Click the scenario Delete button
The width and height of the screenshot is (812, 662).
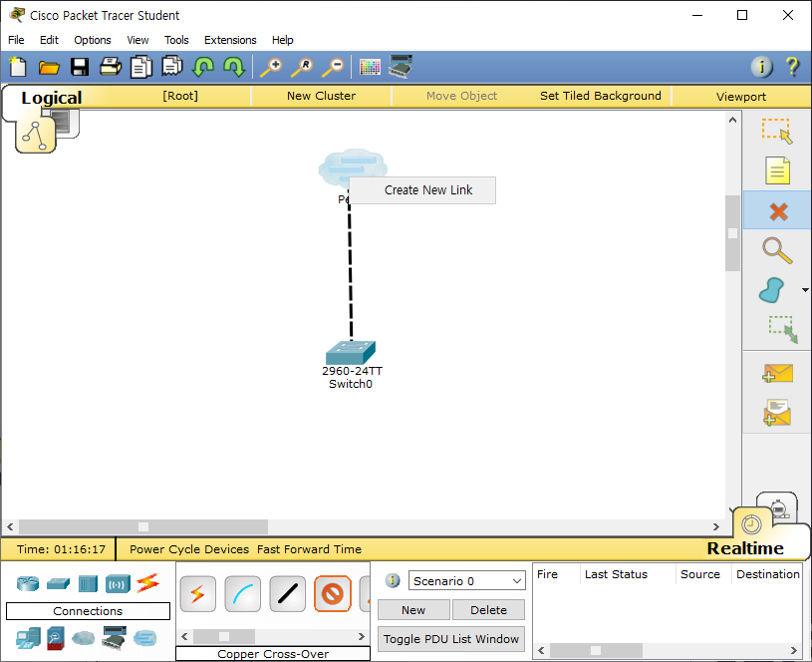pos(488,610)
